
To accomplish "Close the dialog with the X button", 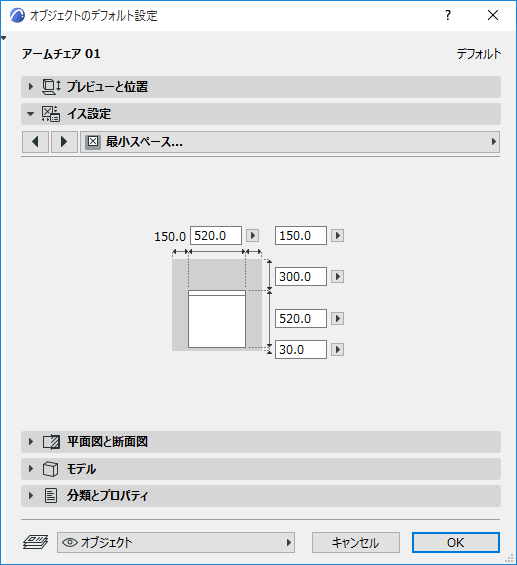I will click(x=493, y=15).
